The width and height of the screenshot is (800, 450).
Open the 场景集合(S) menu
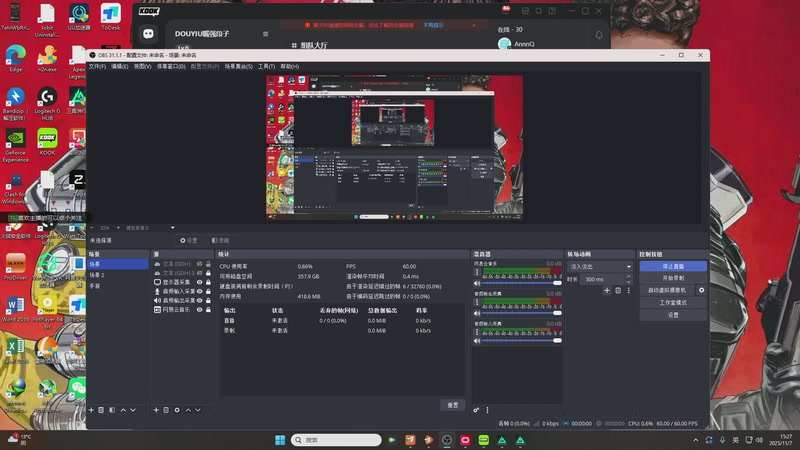pyautogui.click(x=239, y=66)
